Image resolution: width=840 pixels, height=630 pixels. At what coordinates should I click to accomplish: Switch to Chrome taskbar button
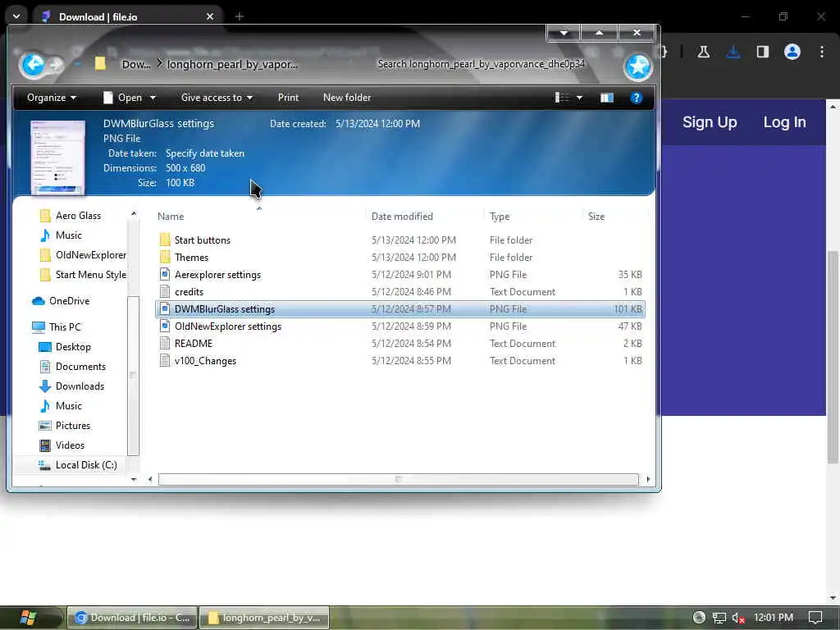(132, 618)
